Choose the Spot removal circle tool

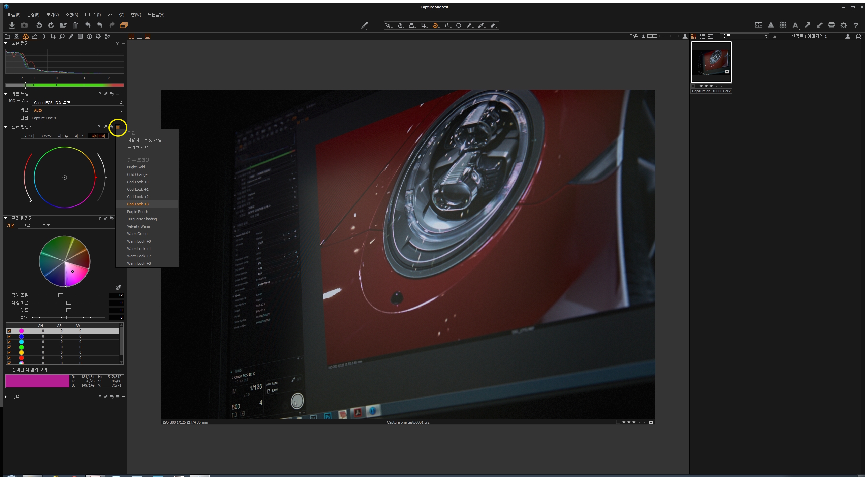click(x=458, y=26)
